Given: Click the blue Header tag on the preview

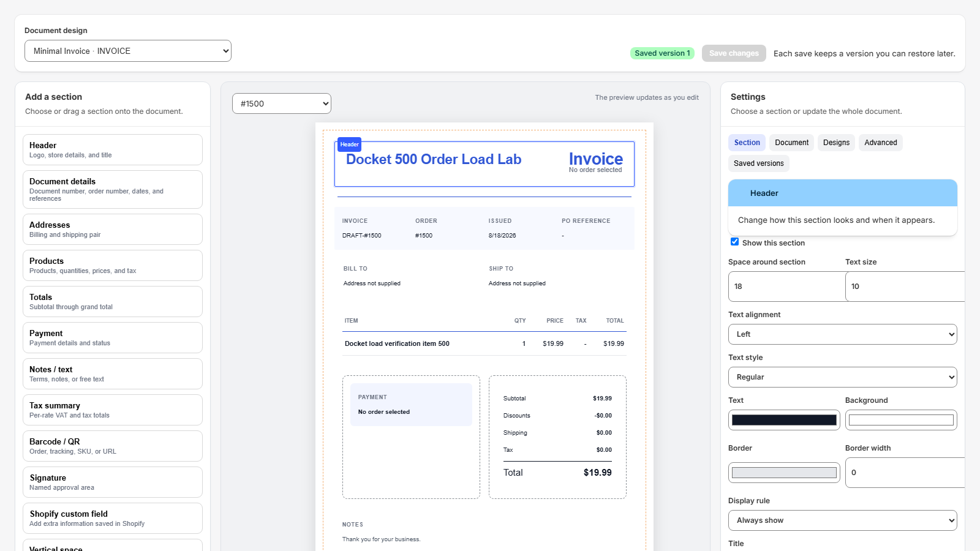Looking at the screenshot, I should [349, 144].
